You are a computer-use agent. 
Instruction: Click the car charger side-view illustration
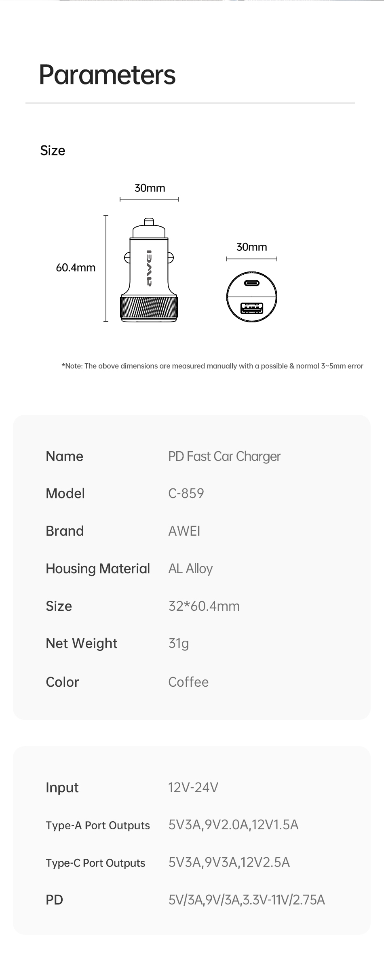[x=149, y=269]
